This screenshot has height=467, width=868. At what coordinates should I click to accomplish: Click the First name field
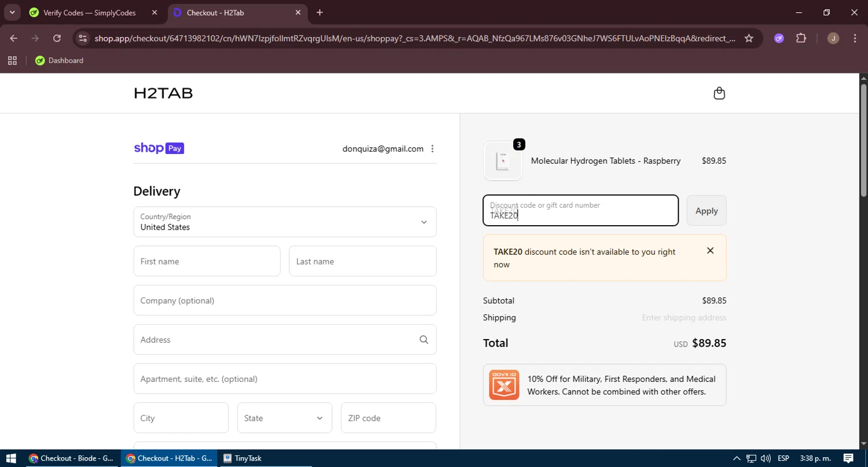(x=207, y=261)
